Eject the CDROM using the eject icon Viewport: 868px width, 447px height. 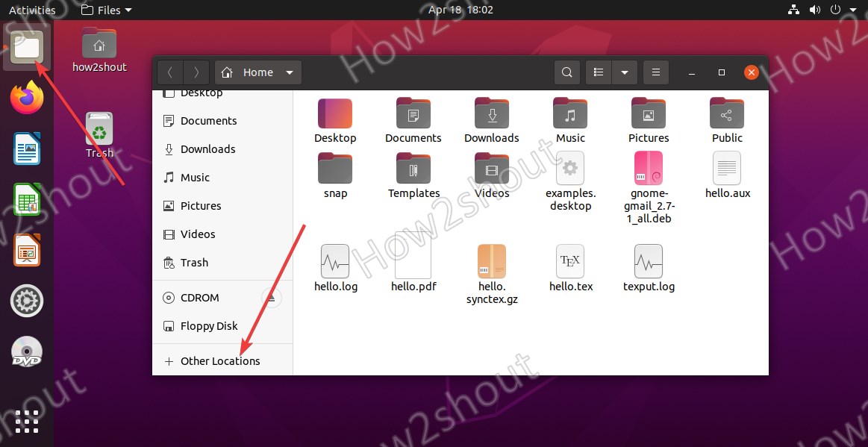click(271, 297)
